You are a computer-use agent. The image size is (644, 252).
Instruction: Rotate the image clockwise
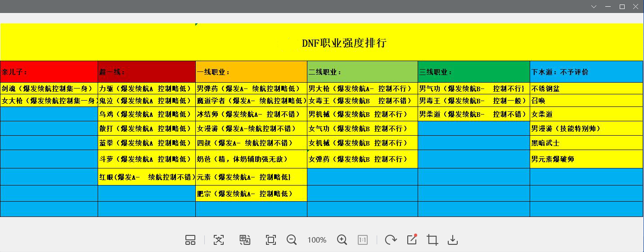(391, 240)
